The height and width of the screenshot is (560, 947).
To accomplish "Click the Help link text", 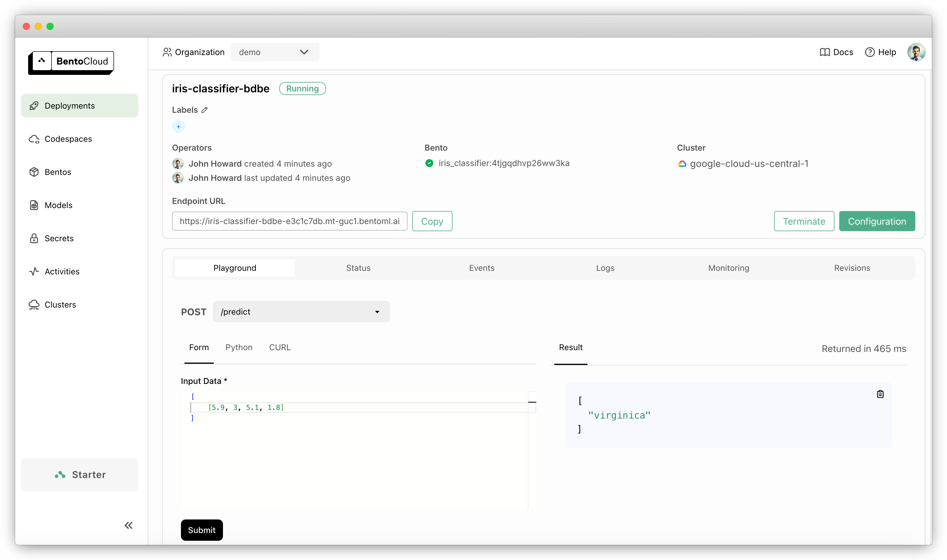I will [x=887, y=52].
